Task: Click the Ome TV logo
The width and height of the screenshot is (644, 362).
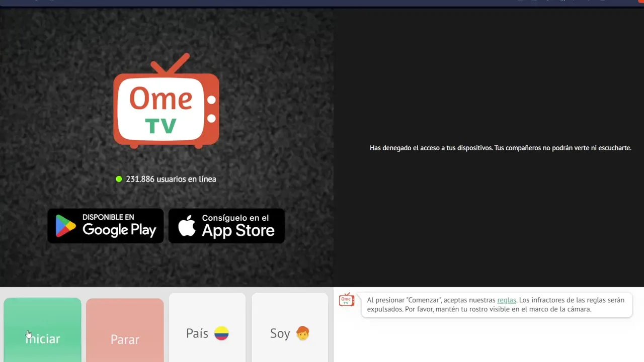Action: point(166,101)
